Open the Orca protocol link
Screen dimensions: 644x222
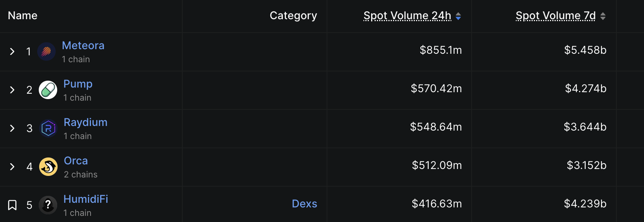point(76,161)
